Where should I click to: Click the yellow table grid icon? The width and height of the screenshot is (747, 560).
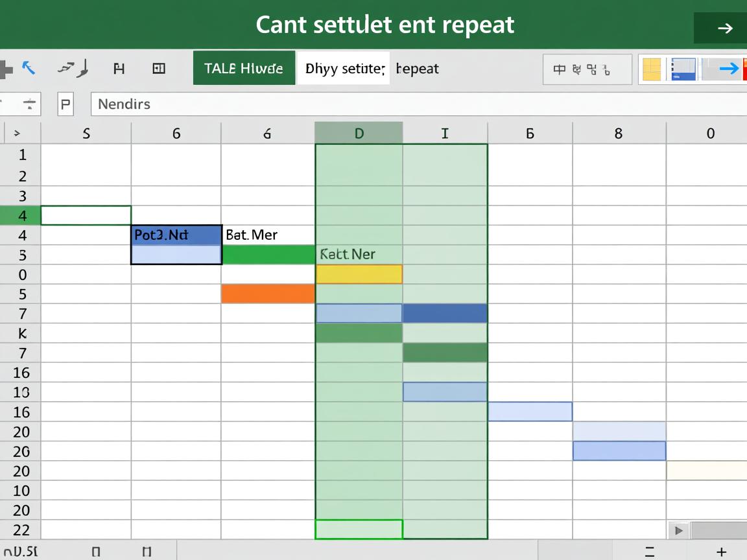[x=652, y=69]
